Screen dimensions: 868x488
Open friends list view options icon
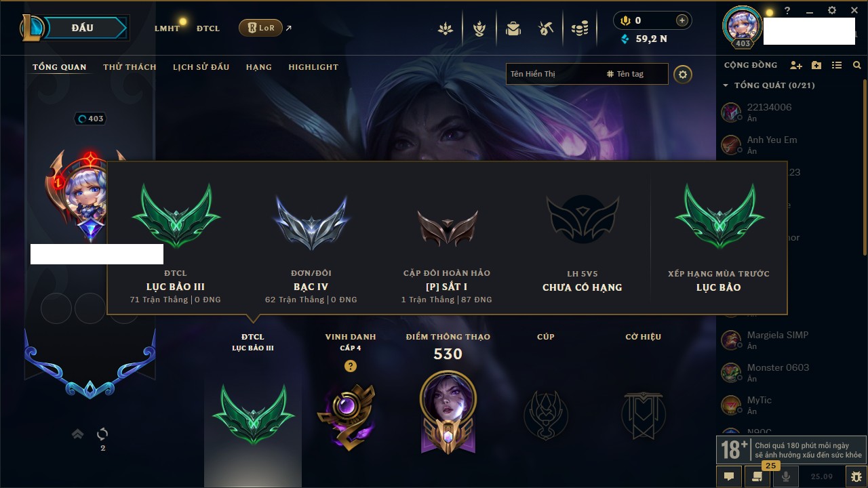[x=837, y=65]
